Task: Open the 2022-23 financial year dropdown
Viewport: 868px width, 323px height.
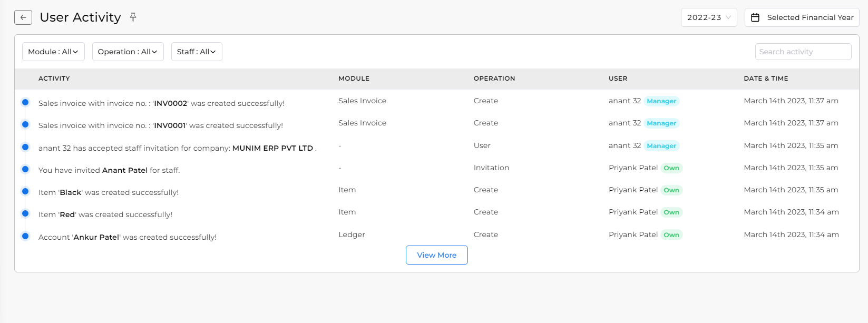Action: [x=709, y=17]
